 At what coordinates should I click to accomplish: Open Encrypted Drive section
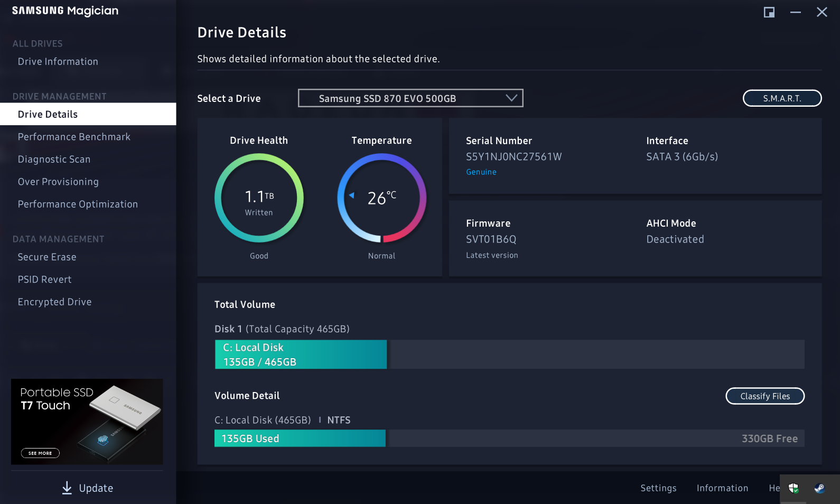[x=55, y=302]
